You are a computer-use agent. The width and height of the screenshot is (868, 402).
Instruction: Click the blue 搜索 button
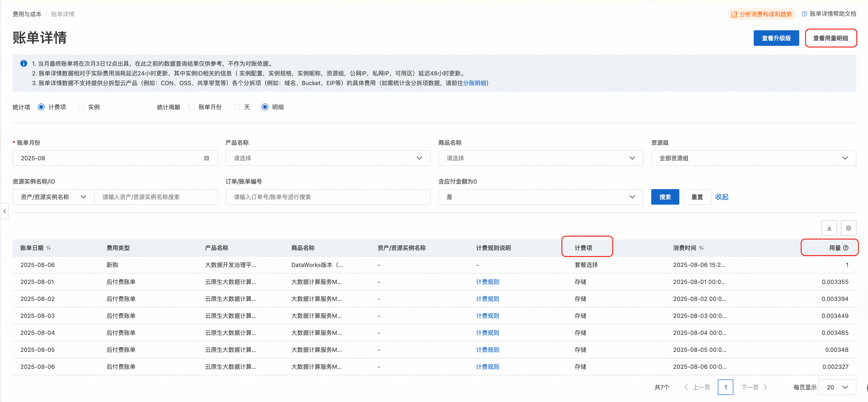(665, 197)
